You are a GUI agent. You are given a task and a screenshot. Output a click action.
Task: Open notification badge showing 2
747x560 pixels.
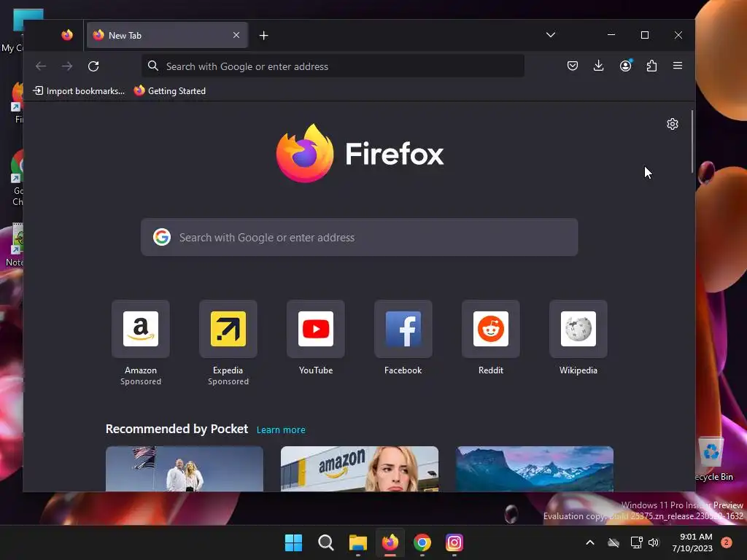(x=727, y=542)
